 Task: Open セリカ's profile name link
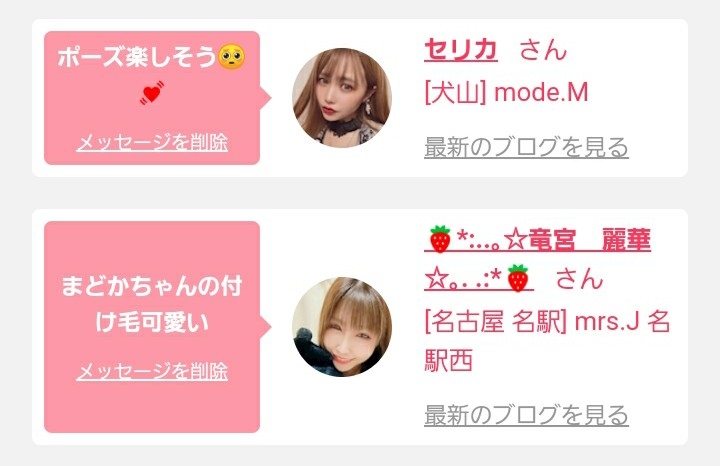coord(461,50)
